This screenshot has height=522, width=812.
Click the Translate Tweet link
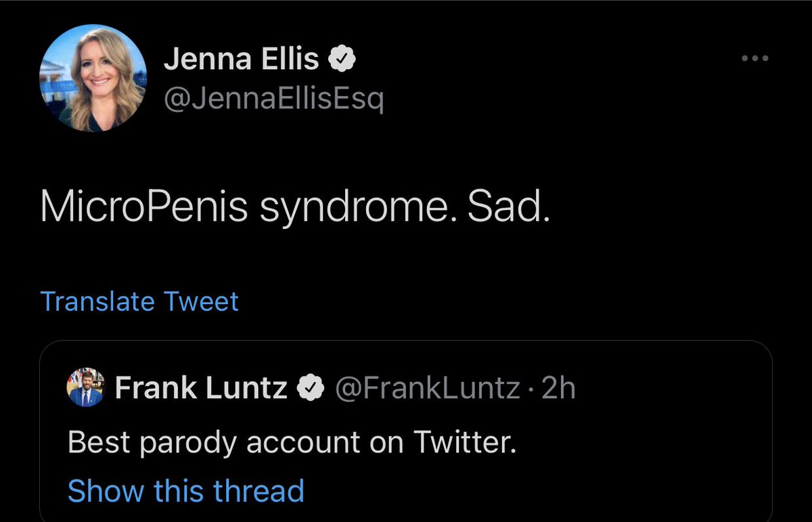coord(139,301)
